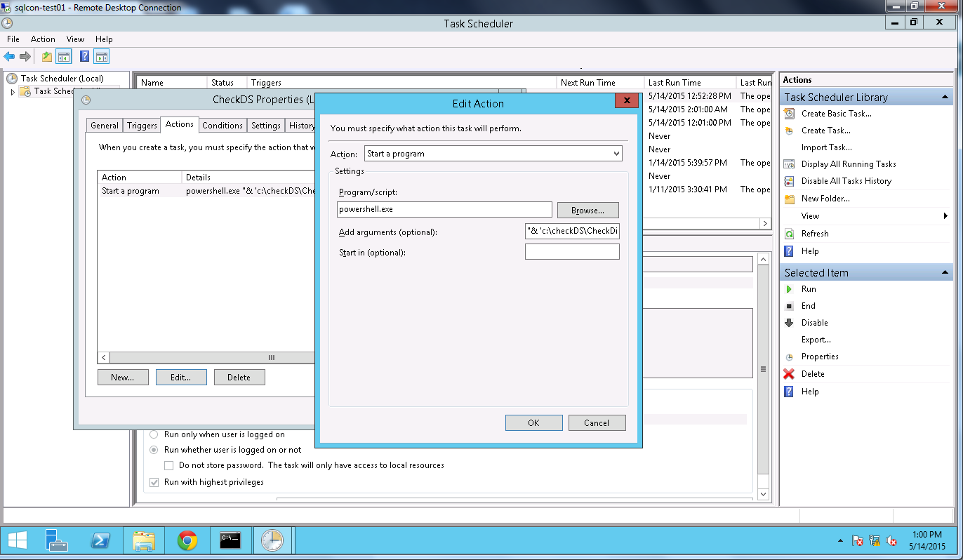Click the Start in (optional) field
This screenshot has width=963, height=560.
click(x=571, y=252)
